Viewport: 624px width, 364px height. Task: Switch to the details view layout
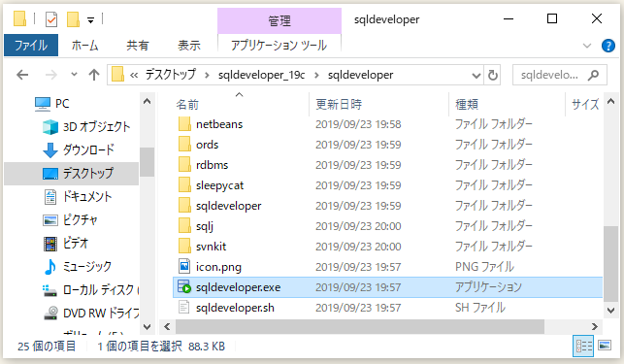[583, 346]
